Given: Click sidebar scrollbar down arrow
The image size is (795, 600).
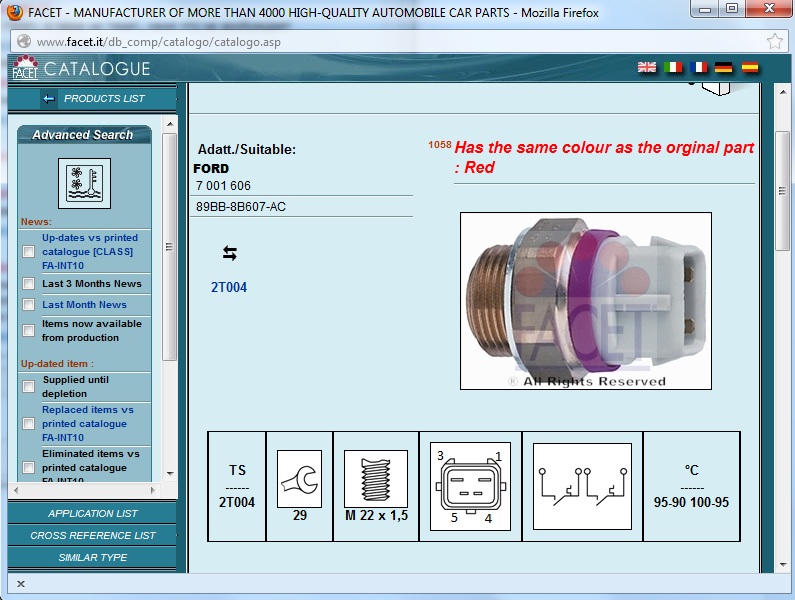Looking at the screenshot, I should pyautogui.click(x=170, y=474).
